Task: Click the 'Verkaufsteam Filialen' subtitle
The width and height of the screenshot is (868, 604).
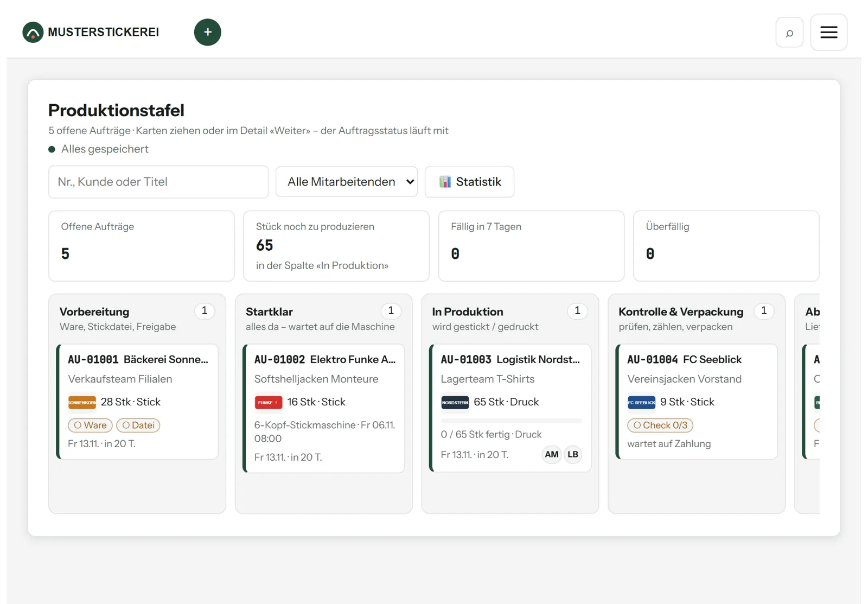Action: click(120, 379)
